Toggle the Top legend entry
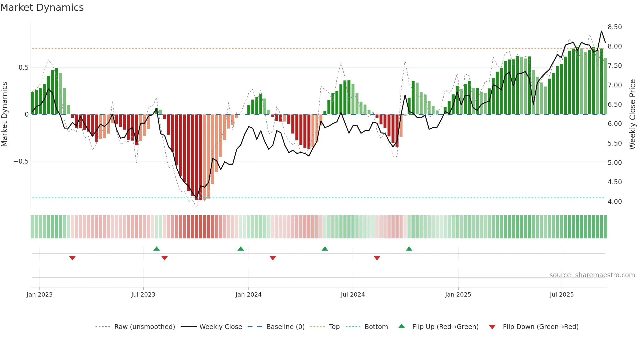Viewport: 644px width, 362px height. click(325, 327)
